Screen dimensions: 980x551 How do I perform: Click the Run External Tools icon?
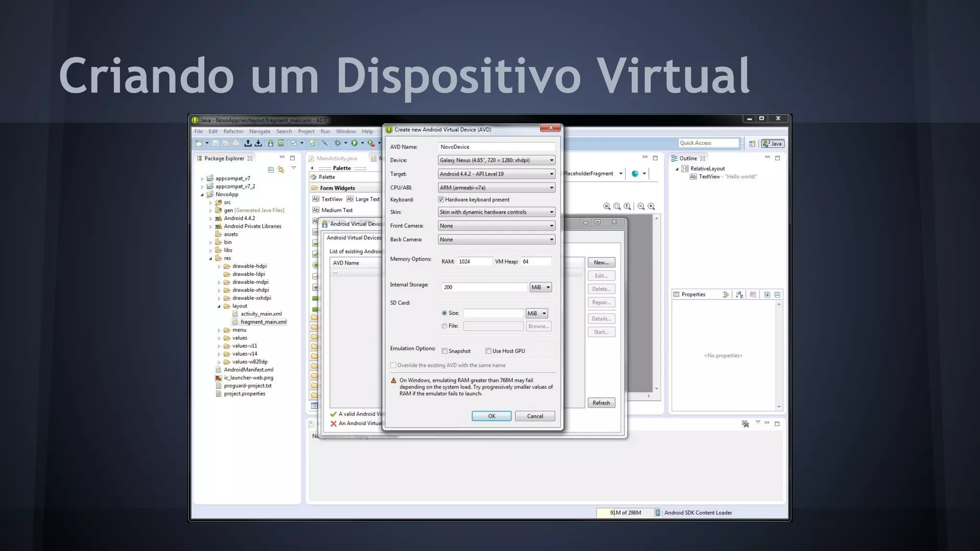click(371, 143)
